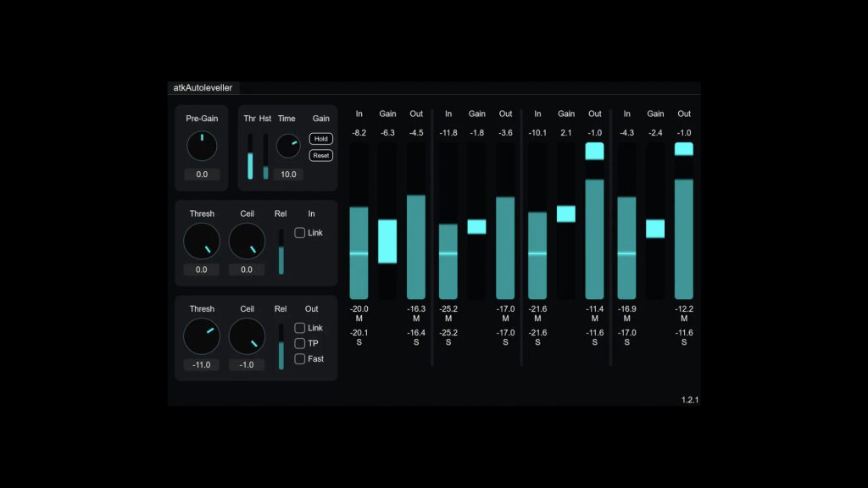Screen dimensions: 868x488
Task: Select the atkAutoleveller title tab
Action: (x=203, y=87)
